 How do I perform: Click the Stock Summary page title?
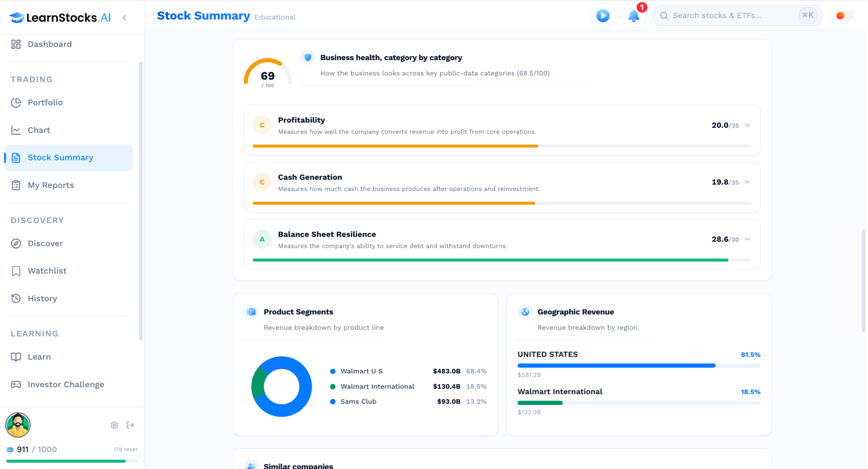point(203,15)
